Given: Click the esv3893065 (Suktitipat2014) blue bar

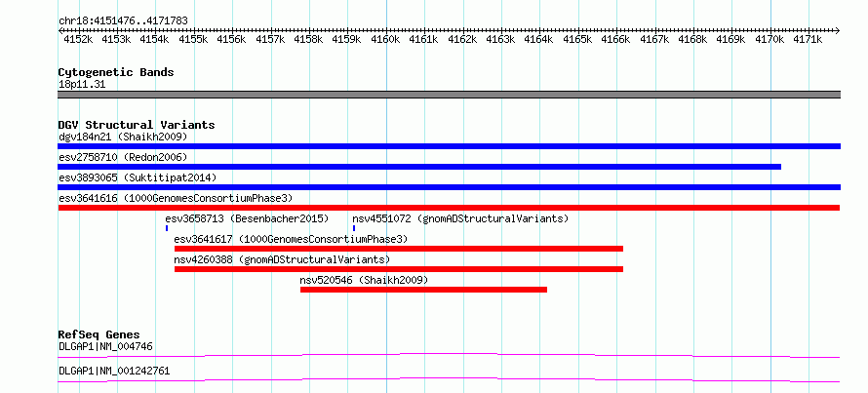Looking at the screenshot, I should pos(449,187).
